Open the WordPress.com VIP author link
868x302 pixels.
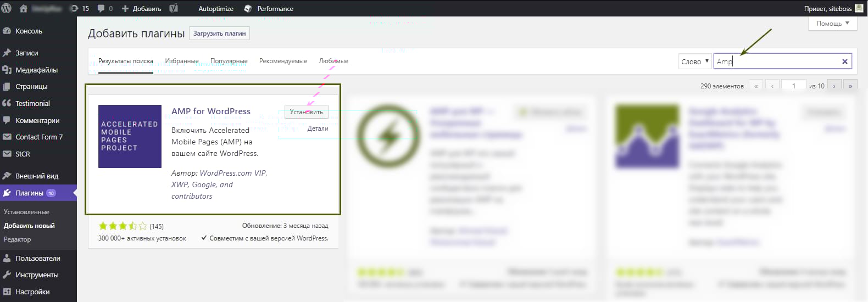233,173
